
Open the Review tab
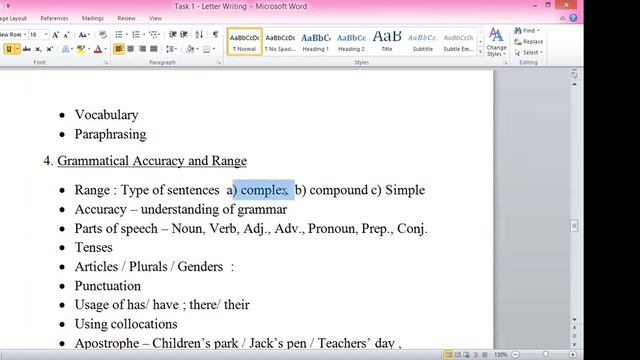[127, 18]
